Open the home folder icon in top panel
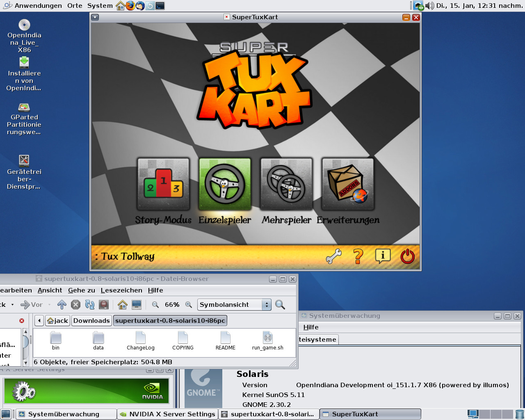Screen dimensions: 525x420 121,6
